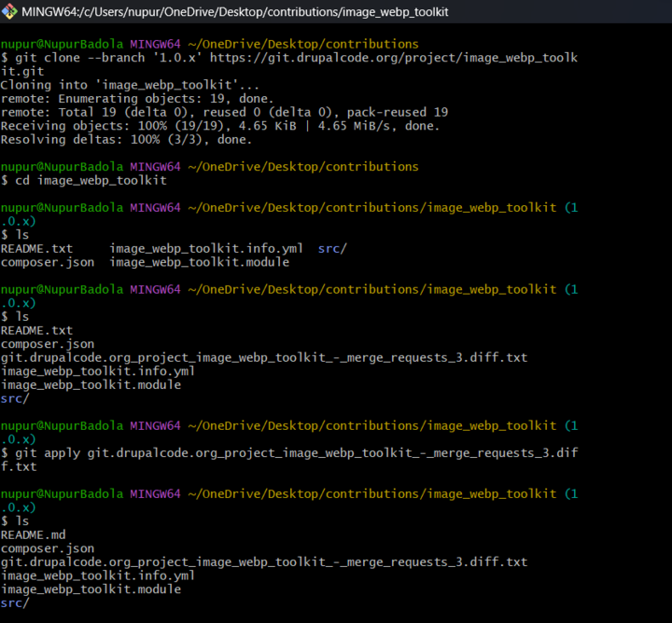
Task: Click image_webp_toolkit.module in first ls output
Action: pyautogui.click(x=199, y=262)
